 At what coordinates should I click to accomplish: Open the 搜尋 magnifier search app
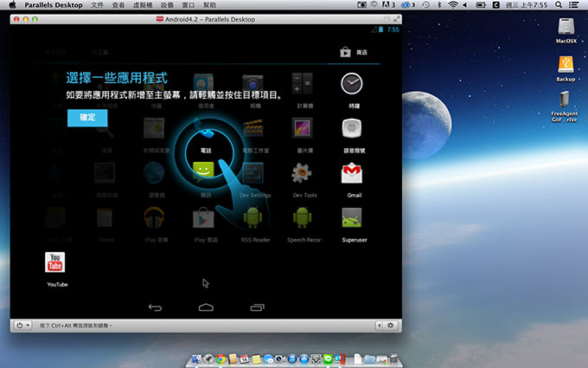click(x=105, y=128)
